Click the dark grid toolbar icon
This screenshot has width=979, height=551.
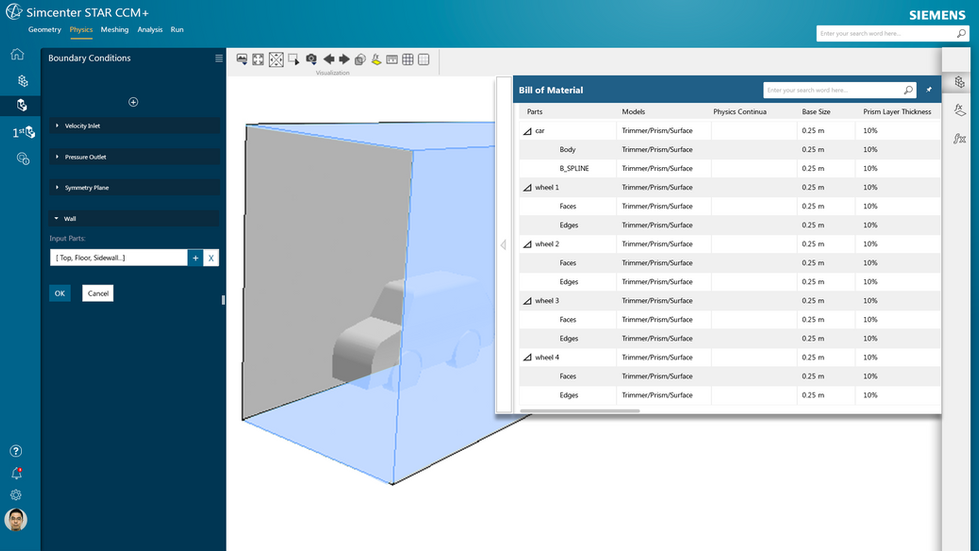click(408, 59)
